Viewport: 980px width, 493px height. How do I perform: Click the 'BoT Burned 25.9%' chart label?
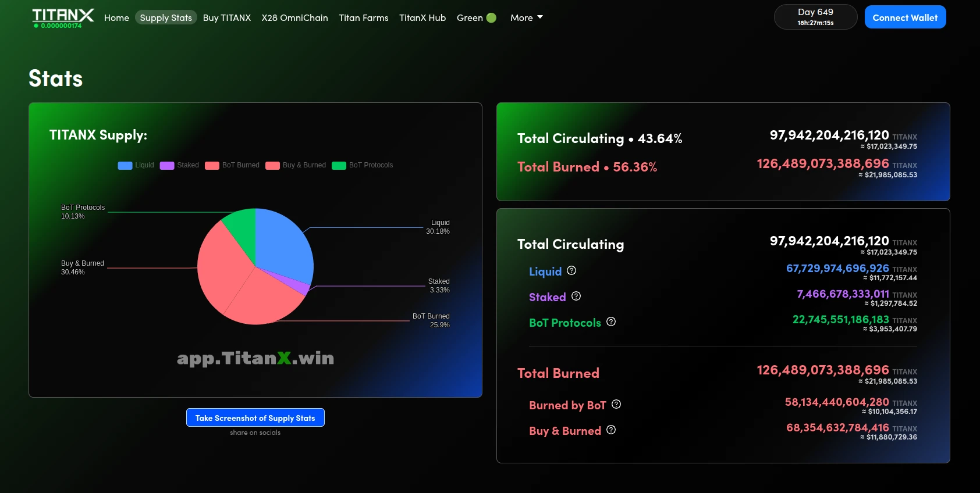(x=431, y=320)
